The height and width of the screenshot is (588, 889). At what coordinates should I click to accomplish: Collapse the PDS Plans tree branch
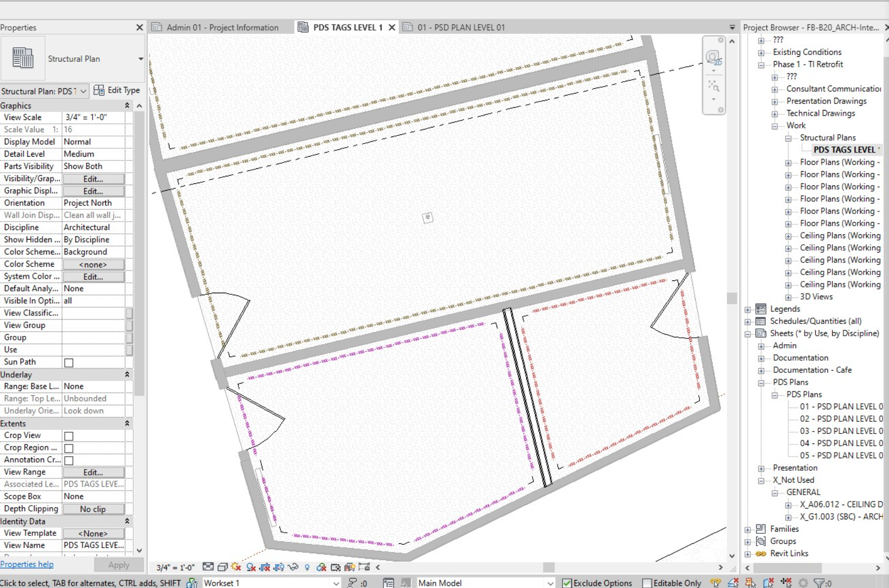762,382
